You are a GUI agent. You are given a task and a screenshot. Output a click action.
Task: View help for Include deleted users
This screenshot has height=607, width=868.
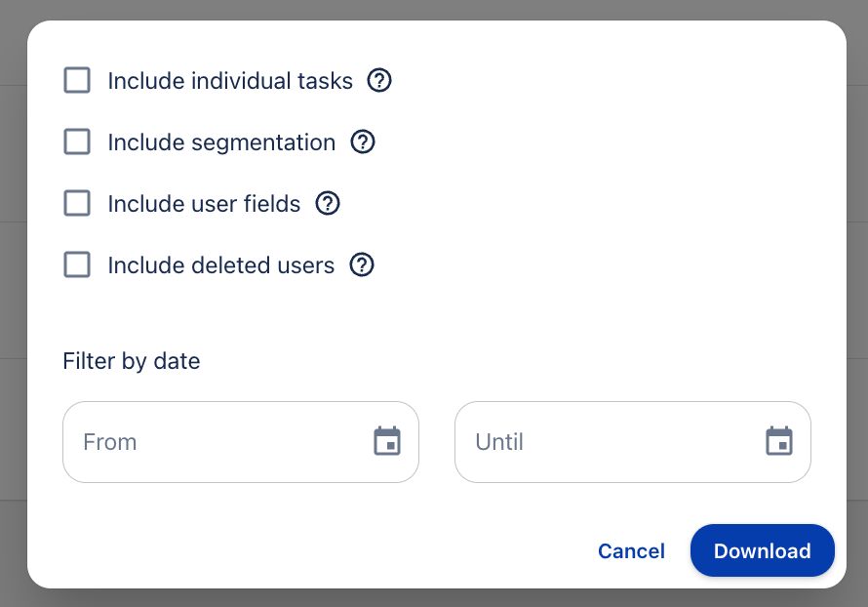click(362, 265)
